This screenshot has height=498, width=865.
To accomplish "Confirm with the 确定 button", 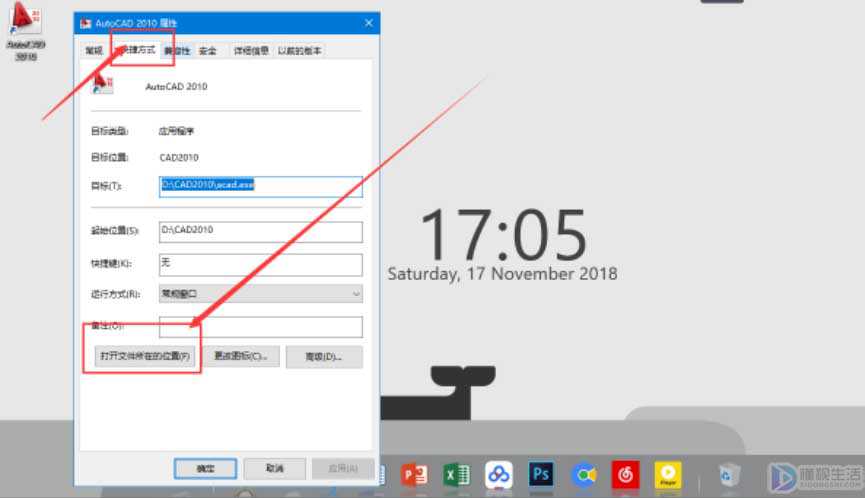I will 205,469.
